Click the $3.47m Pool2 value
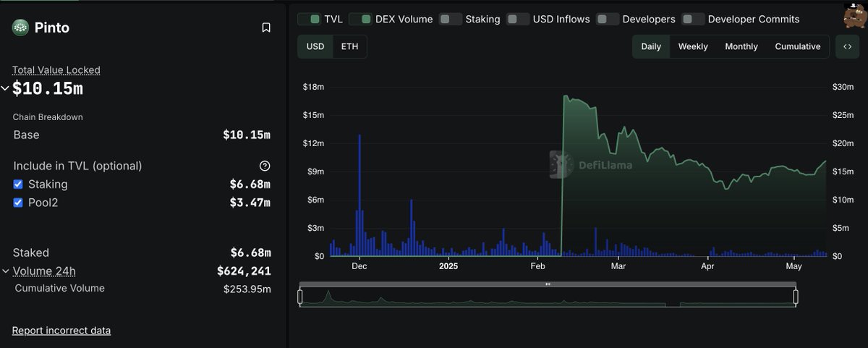The height and width of the screenshot is (348, 868). (250, 203)
